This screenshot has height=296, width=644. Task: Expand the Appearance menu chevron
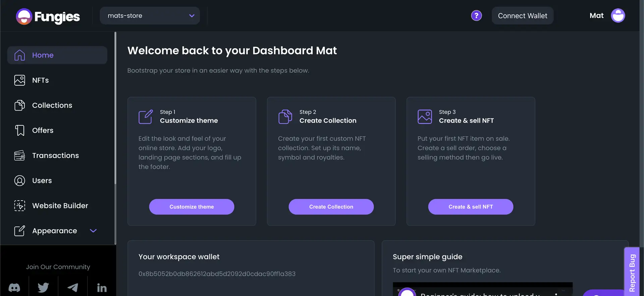coord(93,231)
